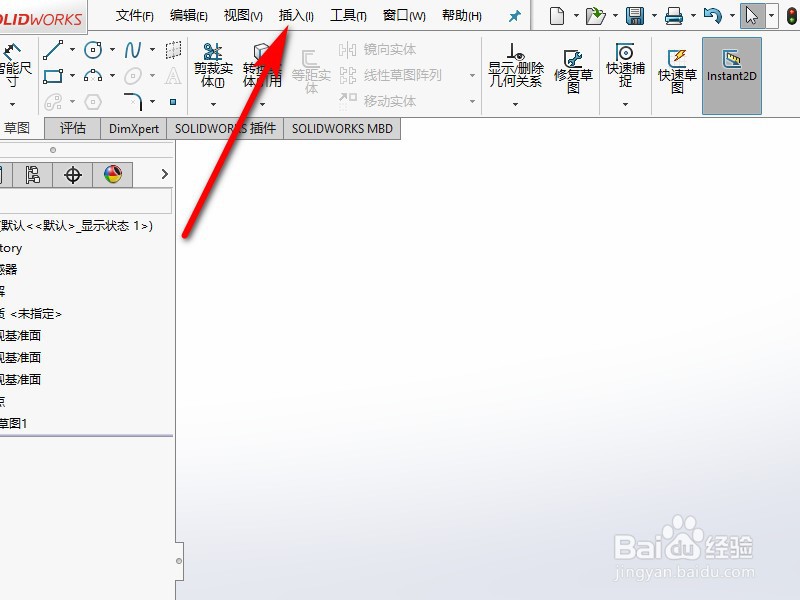Viewport: 800px width, 600px height.
Task: Click the Print icon
Action: click(x=674, y=16)
